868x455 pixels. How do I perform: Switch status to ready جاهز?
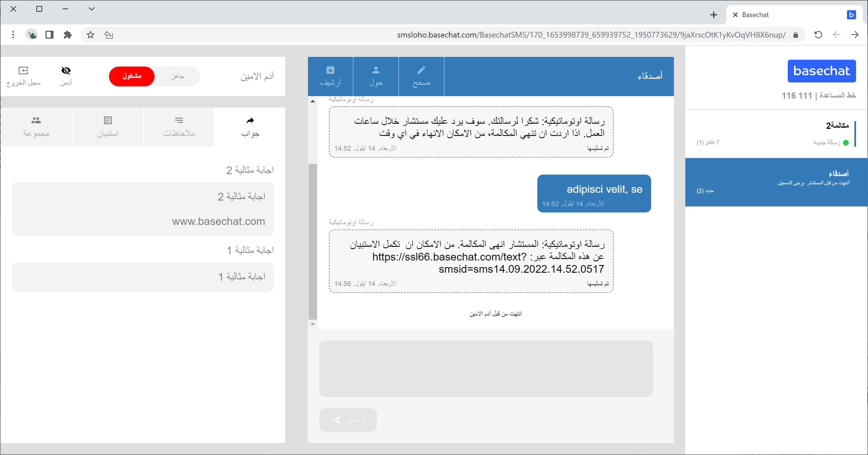tap(178, 76)
